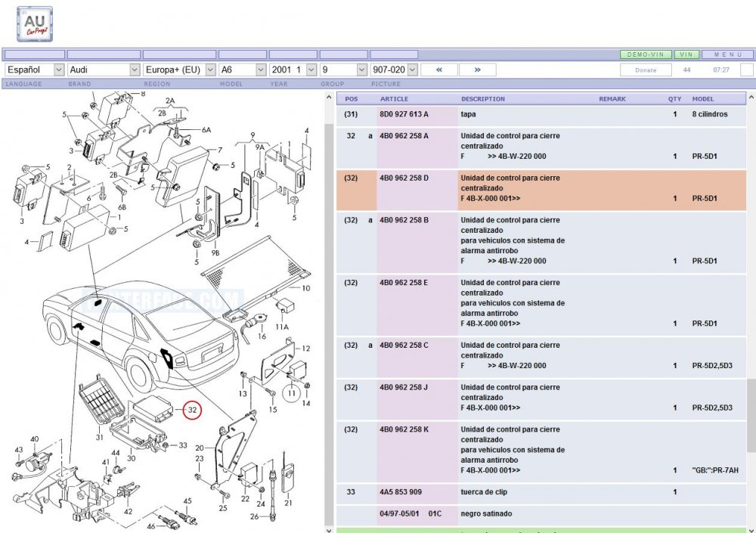Screen dimensions: 756x533
Task: Open the MENU button
Action: pos(727,54)
